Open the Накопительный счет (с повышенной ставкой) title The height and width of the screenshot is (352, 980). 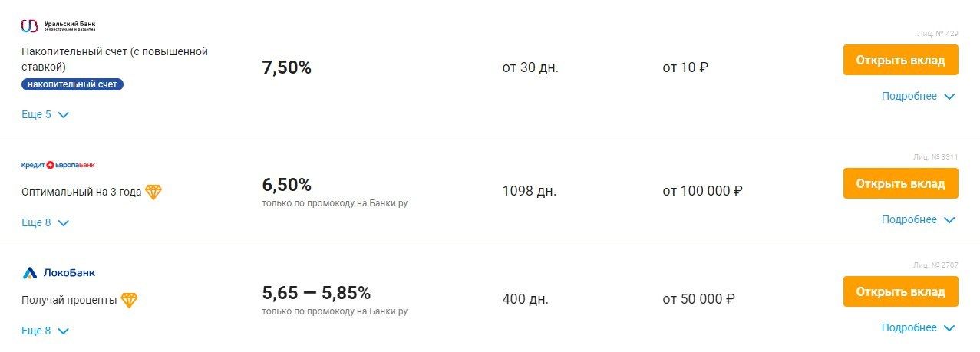pyautogui.click(x=115, y=59)
